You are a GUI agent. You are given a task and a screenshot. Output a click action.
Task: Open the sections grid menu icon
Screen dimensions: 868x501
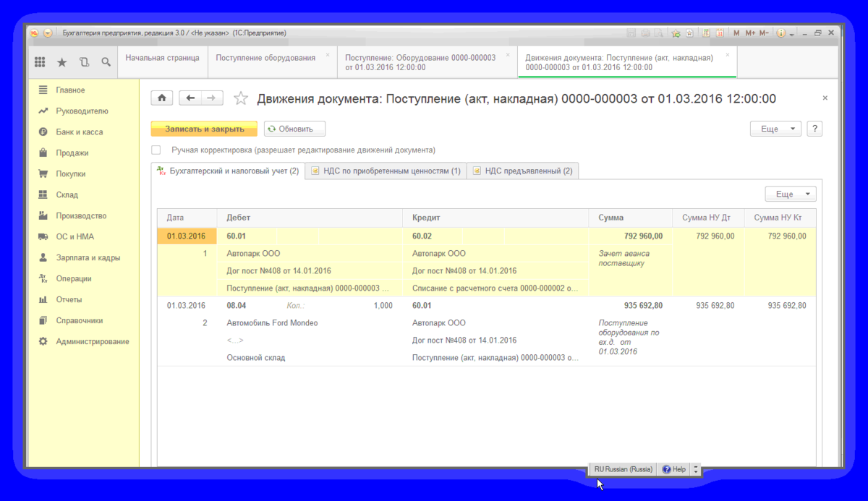41,63
